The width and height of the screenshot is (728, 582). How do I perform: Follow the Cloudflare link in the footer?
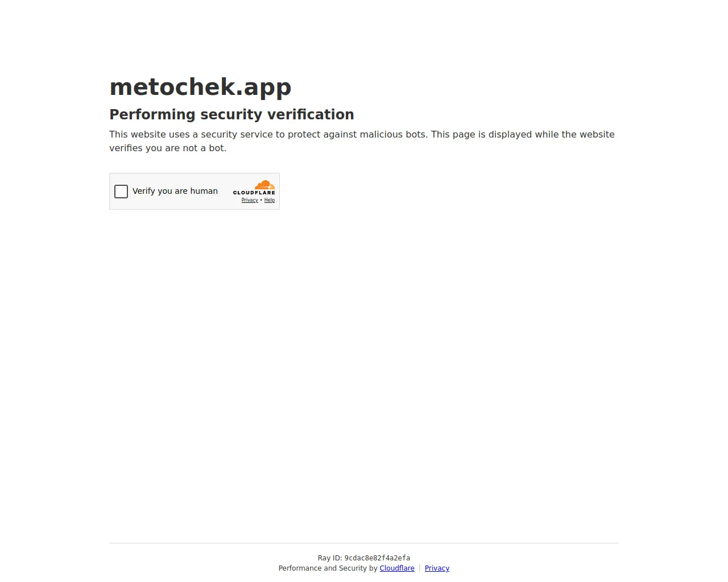pos(397,568)
